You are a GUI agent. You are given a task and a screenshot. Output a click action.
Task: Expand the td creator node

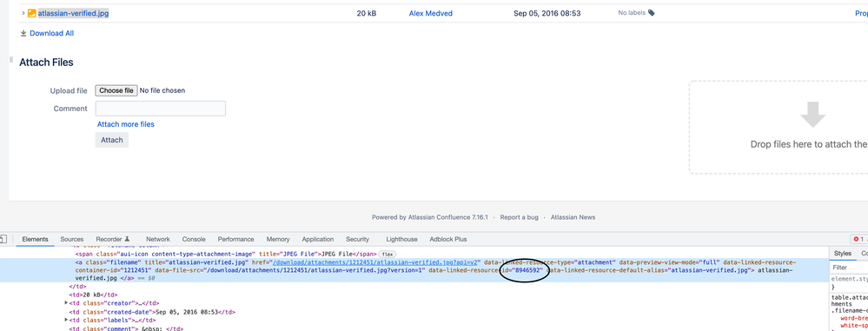coord(66,303)
